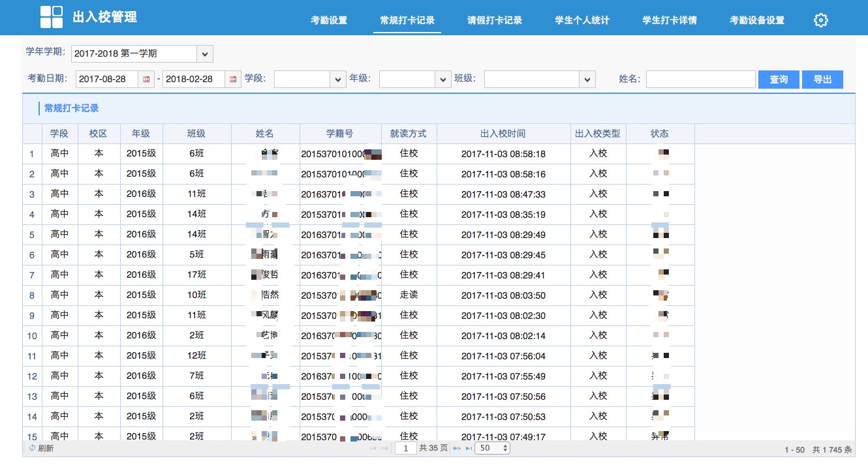
Task: Select the time cell 2017-11-03 07:56:04
Action: [x=503, y=356]
